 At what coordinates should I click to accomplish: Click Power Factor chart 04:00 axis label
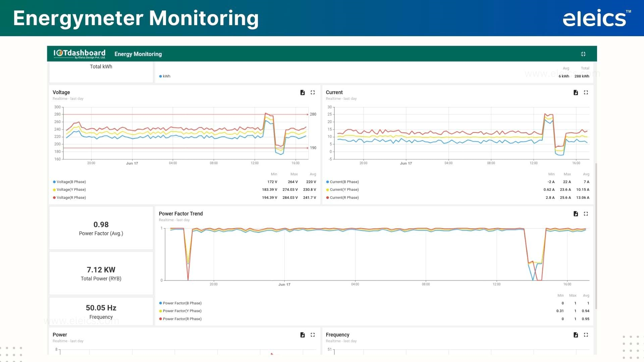click(355, 285)
